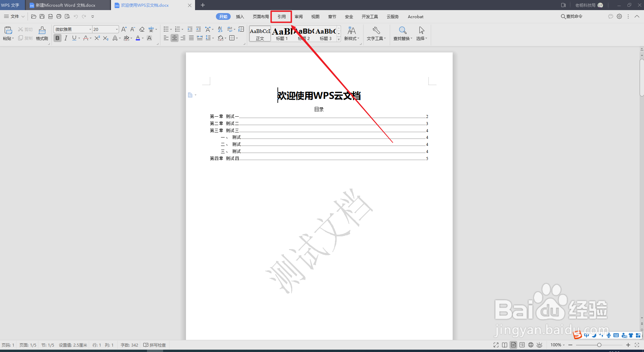Viewport: 644px width, 352px height.
Task: Open the 页面布局 ribbon tab
Action: [261, 16]
